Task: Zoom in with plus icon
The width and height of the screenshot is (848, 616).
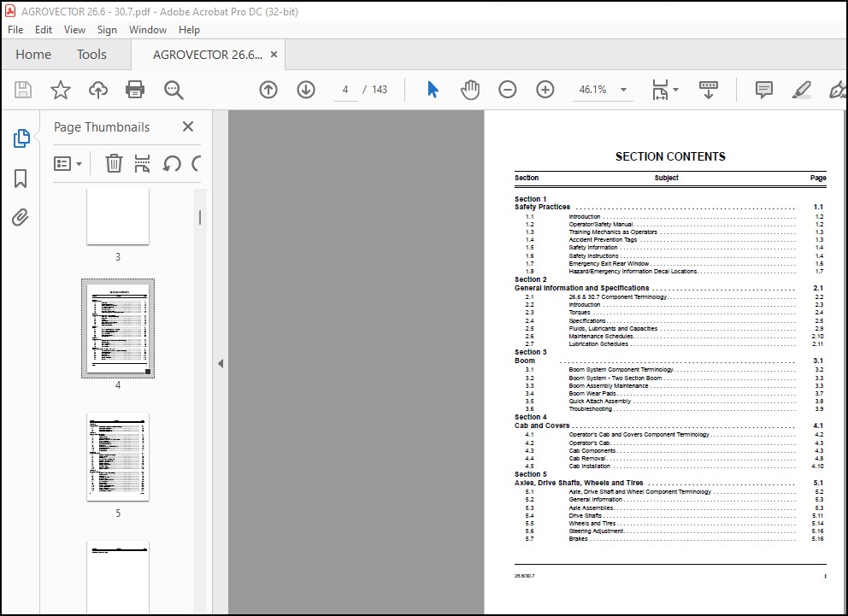Action: pos(545,90)
